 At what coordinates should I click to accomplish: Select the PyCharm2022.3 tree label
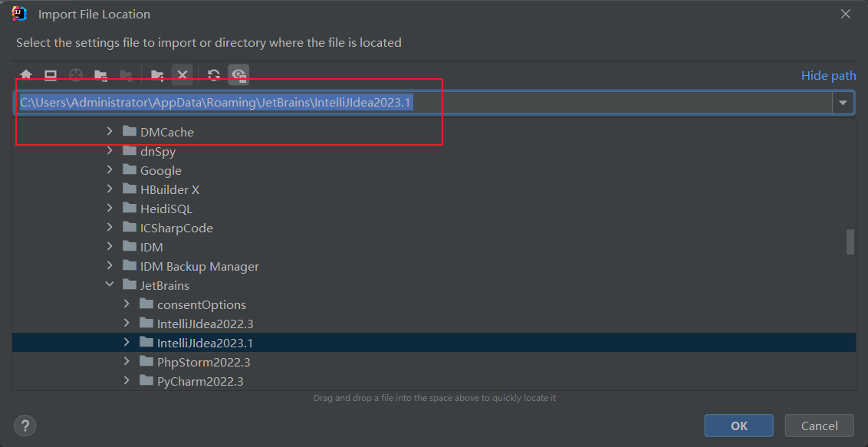point(200,381)
